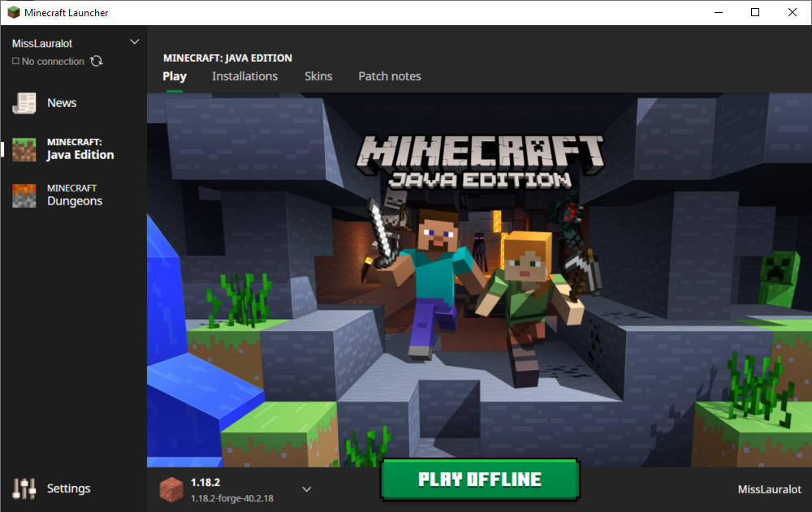Switch to the Installations tab
Viewport: 812px width, 512px height.
(x=244, y=76)
